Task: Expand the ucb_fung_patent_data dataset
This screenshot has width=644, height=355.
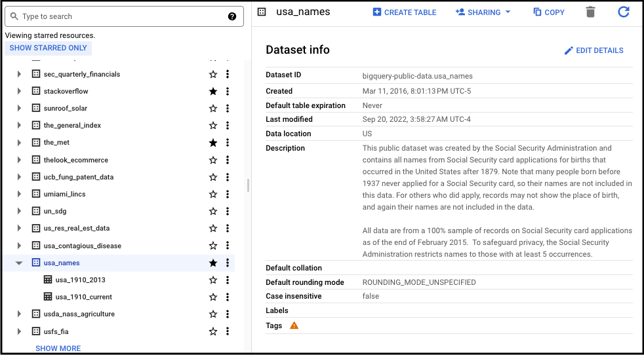Action: pos(19,177)
